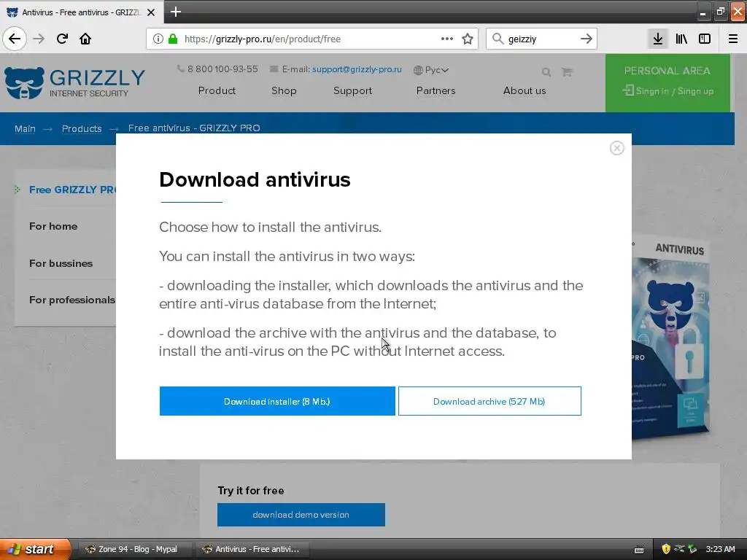Click the geizziy search input field
Image resolution: width=747 pixels, height=560 pixels.
tap(542, 39)
